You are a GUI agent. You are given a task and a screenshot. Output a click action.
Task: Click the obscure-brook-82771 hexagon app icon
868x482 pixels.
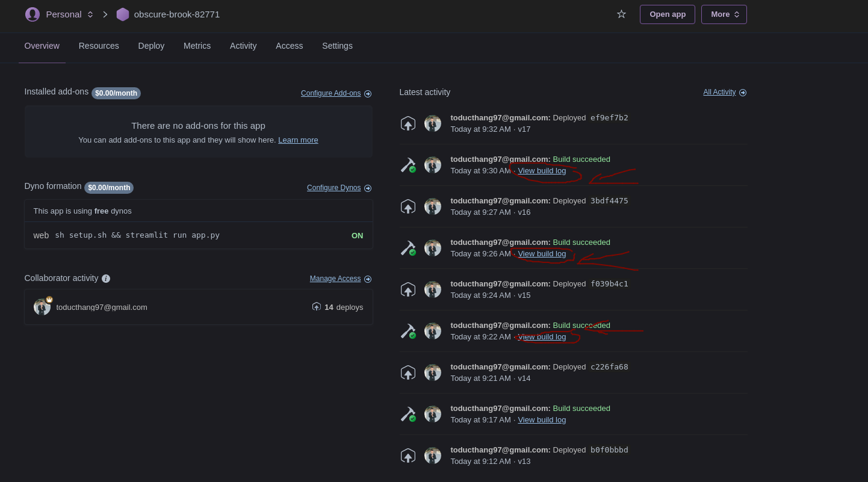coord(123,14)
